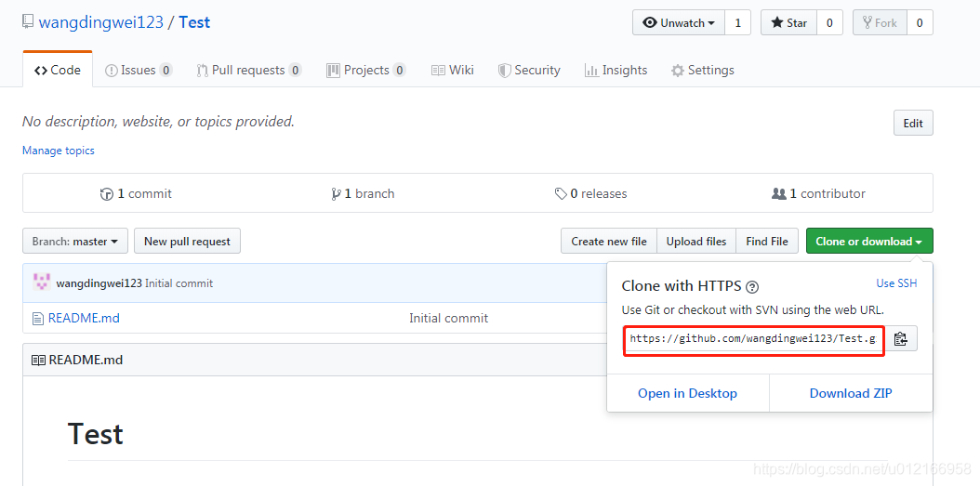The image size is (980, 486).
Task: Click the Clone with HTTPS help icon
Action: pos(752,287)
